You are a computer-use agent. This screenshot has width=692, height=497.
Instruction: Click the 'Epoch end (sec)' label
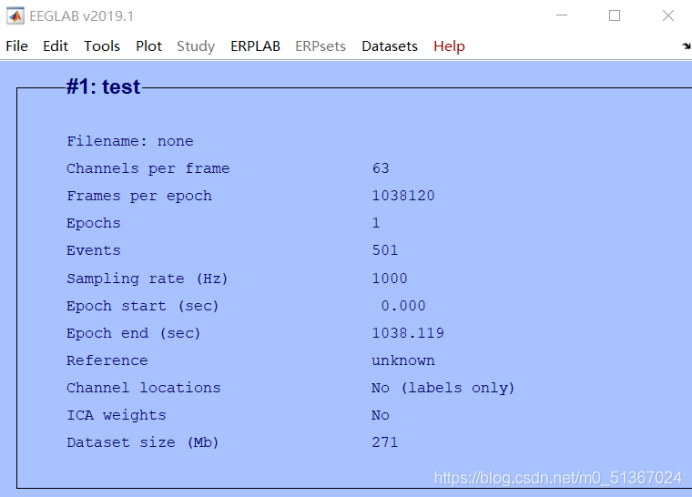pyautogui.click(x=133, y=333)
